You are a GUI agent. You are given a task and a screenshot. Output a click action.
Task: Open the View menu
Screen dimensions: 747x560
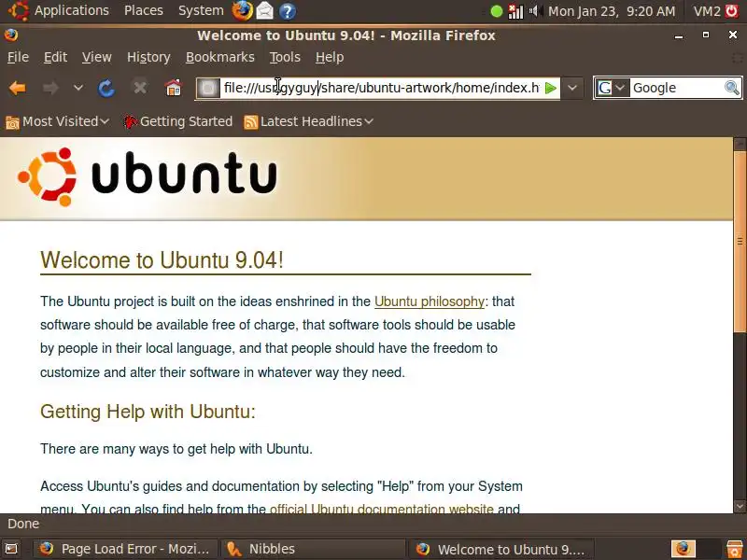pyautogui.click(x=97, y=57)
